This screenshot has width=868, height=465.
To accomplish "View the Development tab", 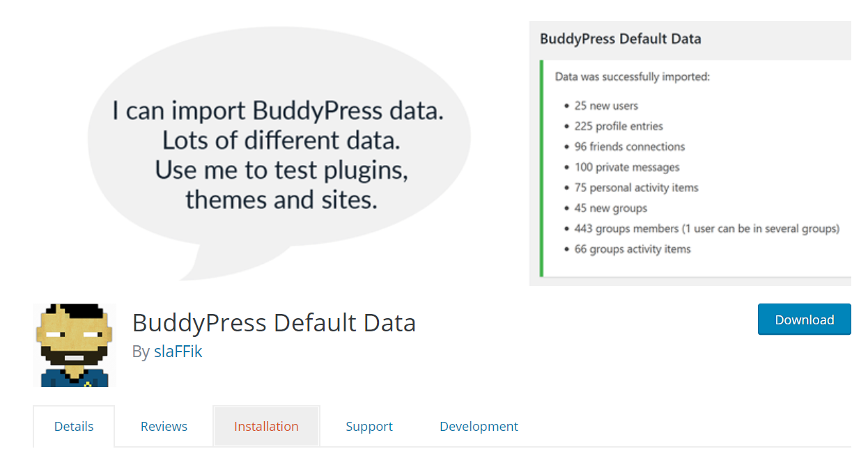I will click(479, 427).
